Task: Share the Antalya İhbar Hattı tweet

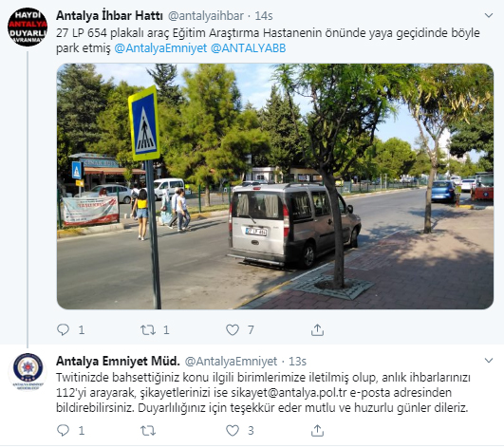Action: (x=317, y=329)
